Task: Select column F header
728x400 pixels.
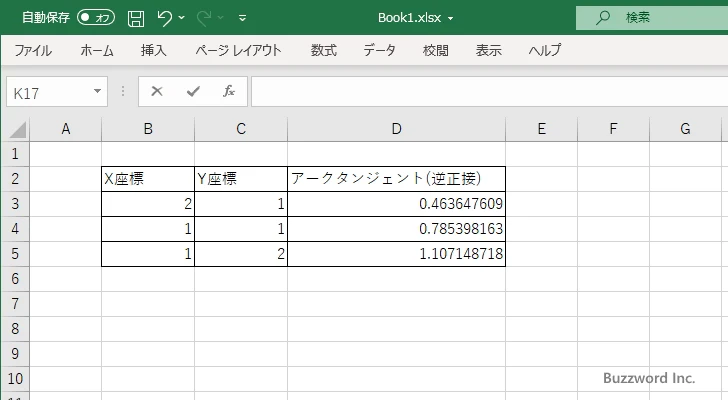Action: (613, 129)
